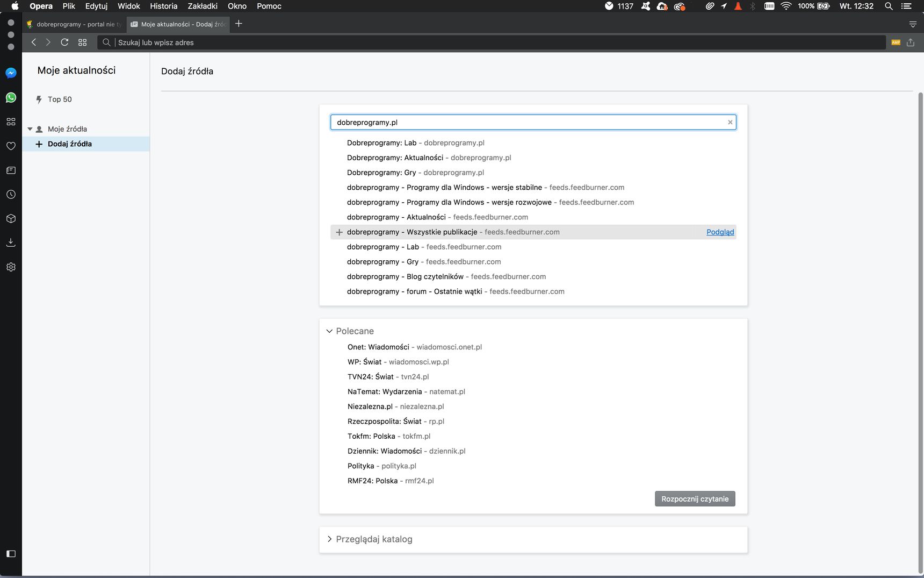Select dobreprogramy - Gry feedburner feed
The width and height of the screenshot is (924, 578).
click(x=424, y=262)
